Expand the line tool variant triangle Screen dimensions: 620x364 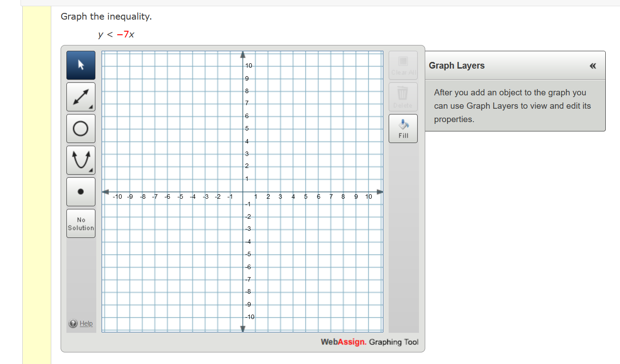(92, 107)
